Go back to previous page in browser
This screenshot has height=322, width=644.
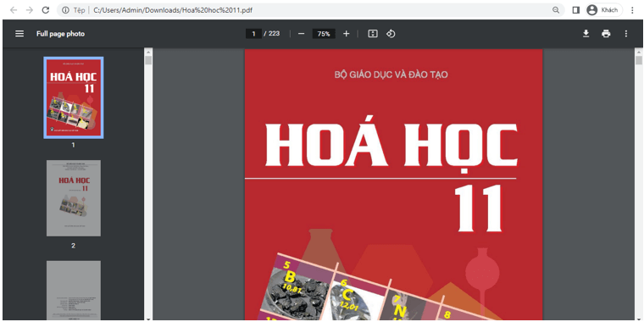click(14, 10)
